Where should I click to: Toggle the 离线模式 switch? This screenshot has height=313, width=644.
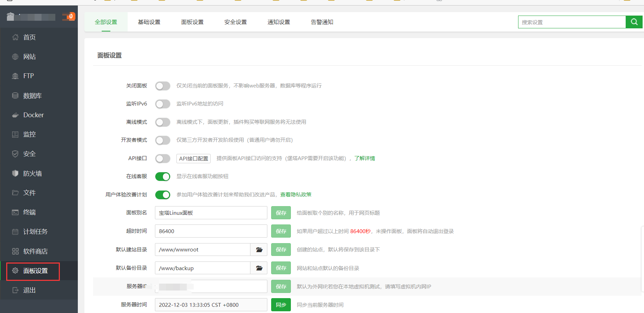163,122
